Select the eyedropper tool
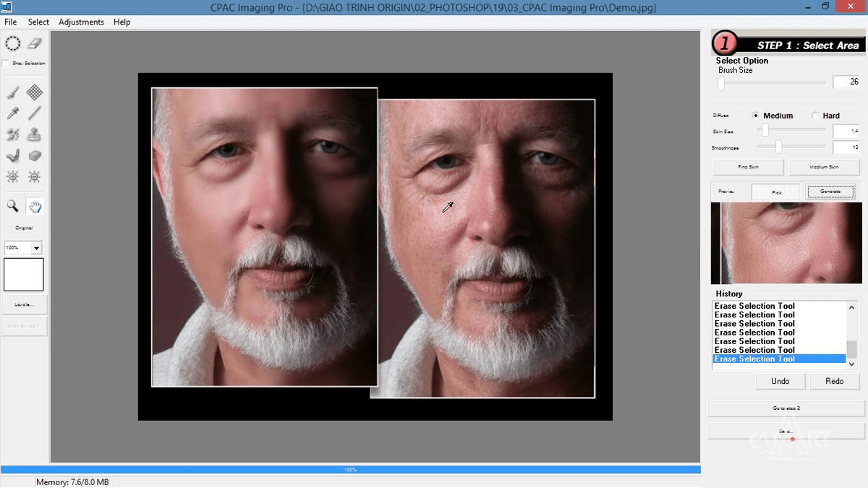Screen dimensions: 868x488 coord(12,113)
